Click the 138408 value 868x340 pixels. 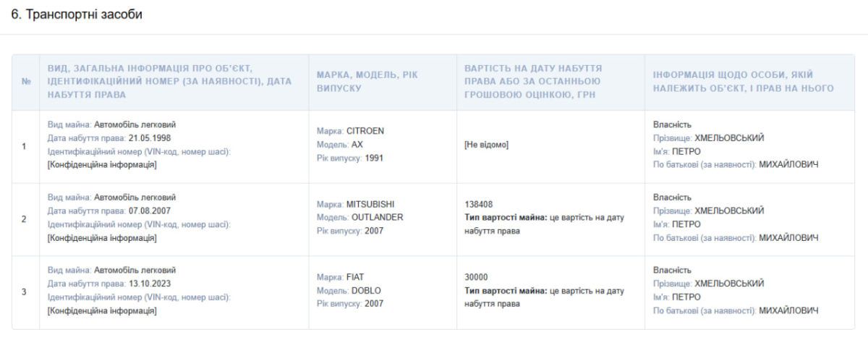(479, 204)
